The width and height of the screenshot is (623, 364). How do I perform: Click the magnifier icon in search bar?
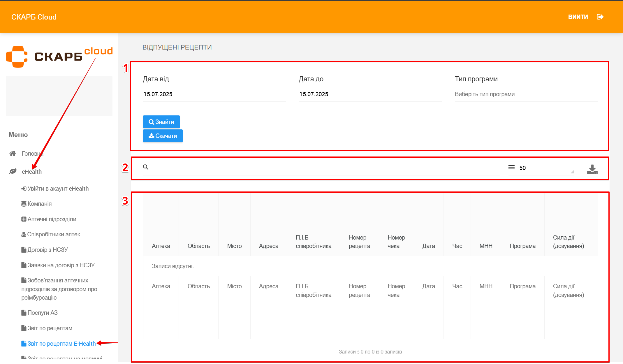(x=146, y=167)
